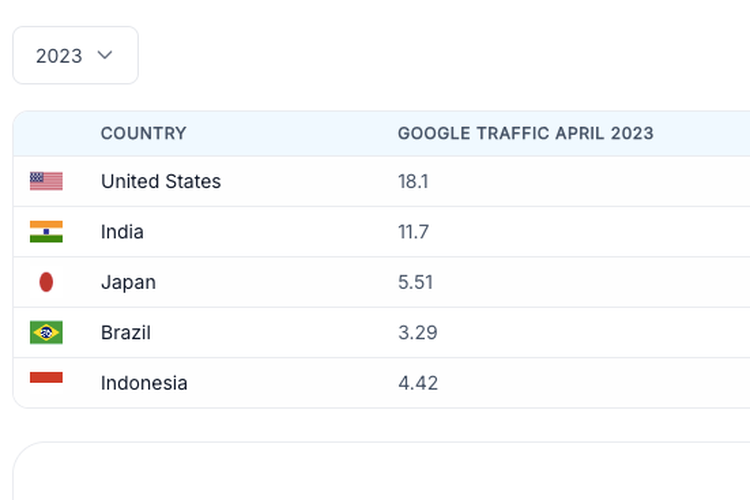Click the India flag icon

click(46, 232)
